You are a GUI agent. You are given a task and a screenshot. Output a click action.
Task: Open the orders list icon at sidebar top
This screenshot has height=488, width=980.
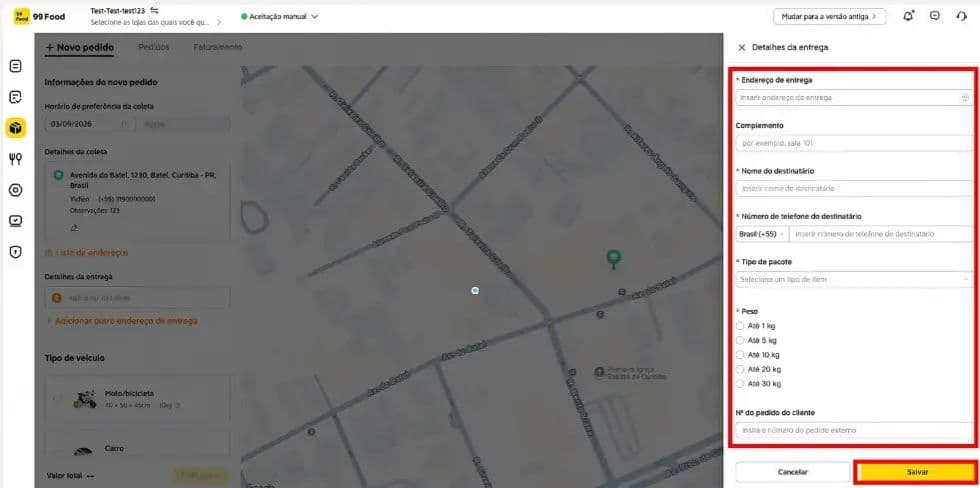tap(16, 66)
